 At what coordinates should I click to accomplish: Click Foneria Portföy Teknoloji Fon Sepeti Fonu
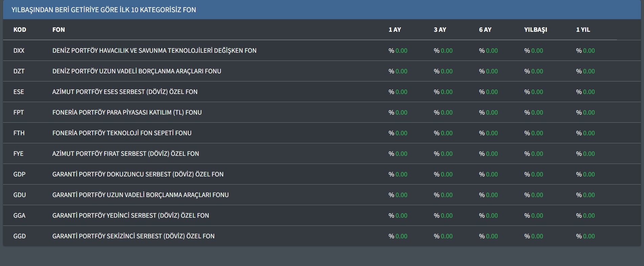coord(122,133)
